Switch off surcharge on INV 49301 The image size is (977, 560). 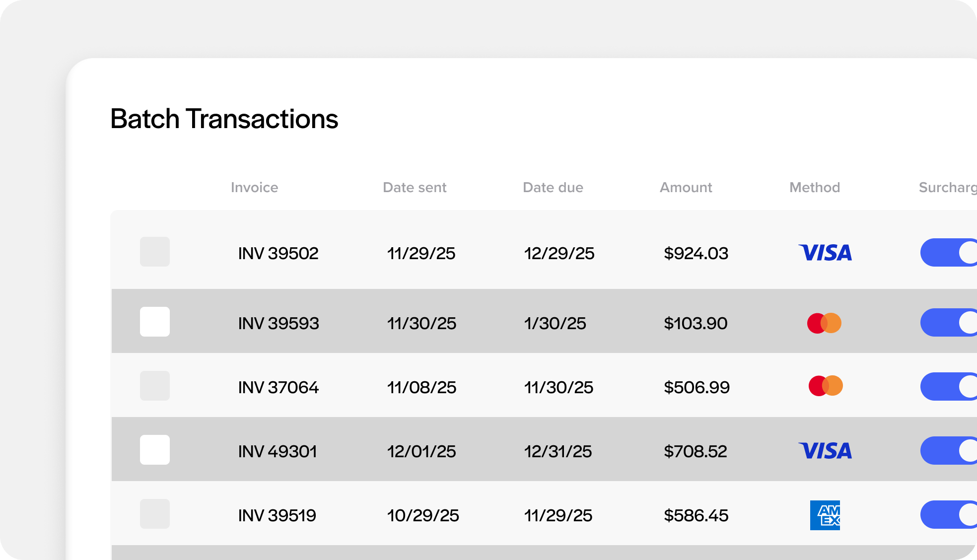click(948, 450)
